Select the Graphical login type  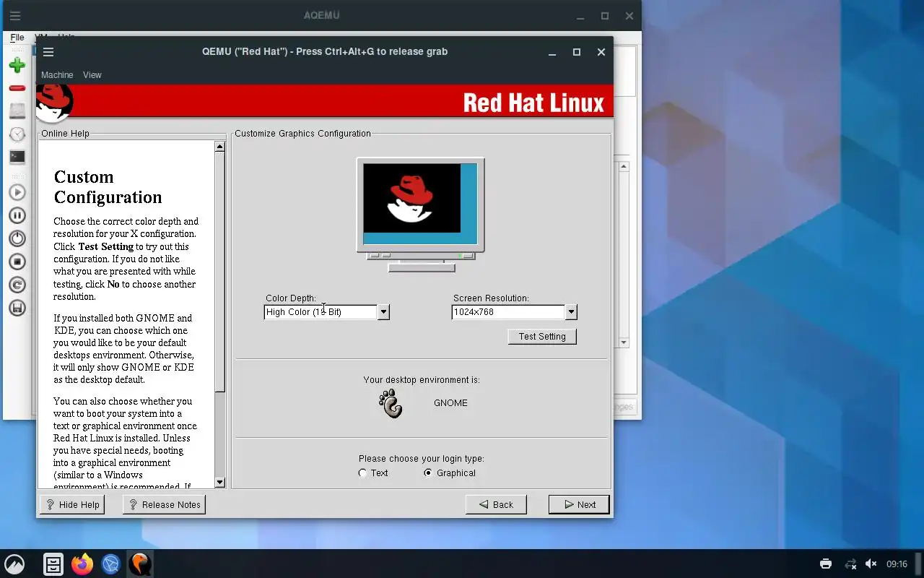pyautogui.click(x=428, y=473)
